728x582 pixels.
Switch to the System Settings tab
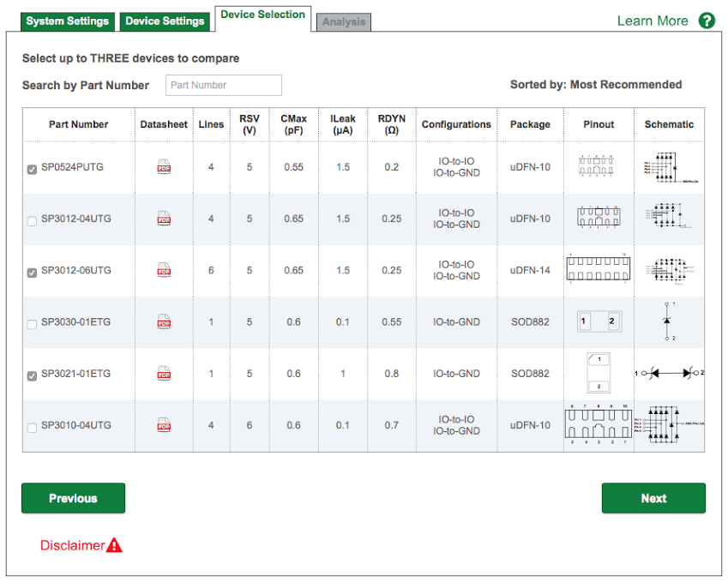pyautogui.click(x=68, y=21)
